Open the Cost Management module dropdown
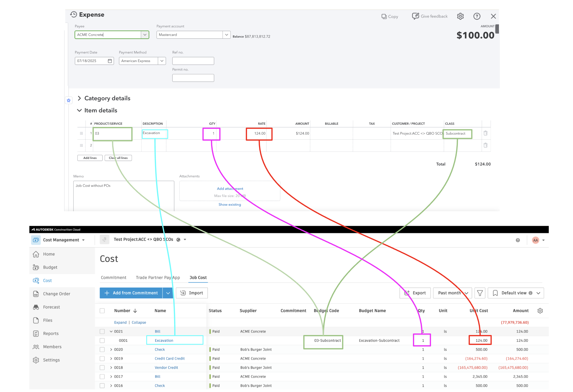 click(83, 240)
